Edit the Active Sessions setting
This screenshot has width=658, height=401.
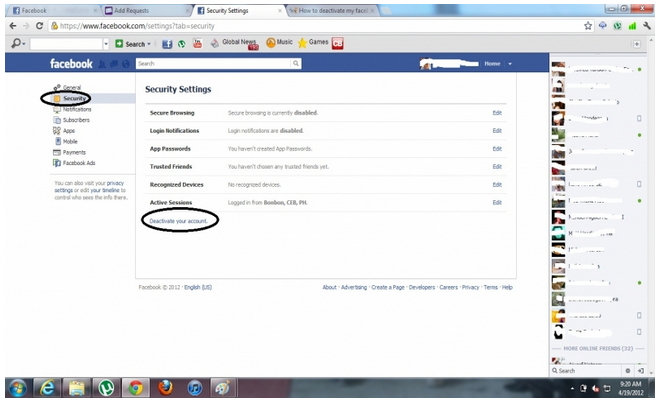[497, 203]
